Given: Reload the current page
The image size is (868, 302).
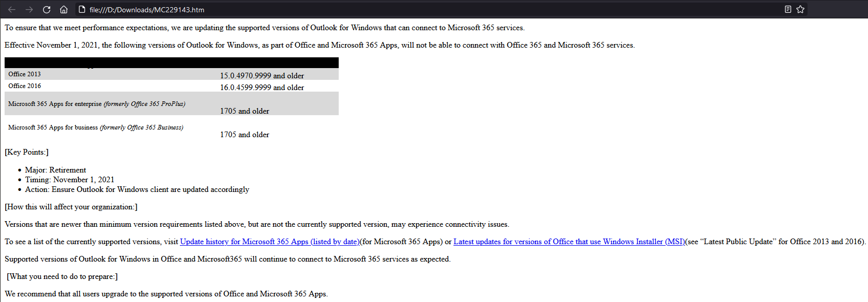Looking at the screenshot, I should click(x=47, y=10).
